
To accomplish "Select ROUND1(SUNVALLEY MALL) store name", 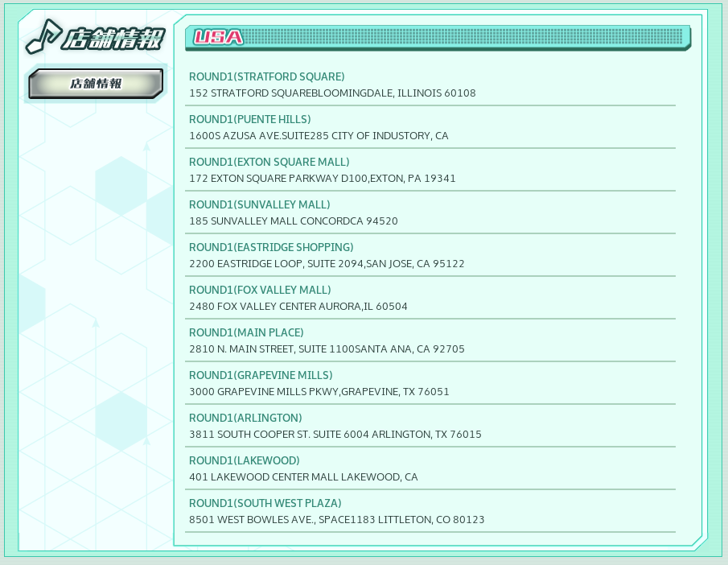I will click(260, 205).
